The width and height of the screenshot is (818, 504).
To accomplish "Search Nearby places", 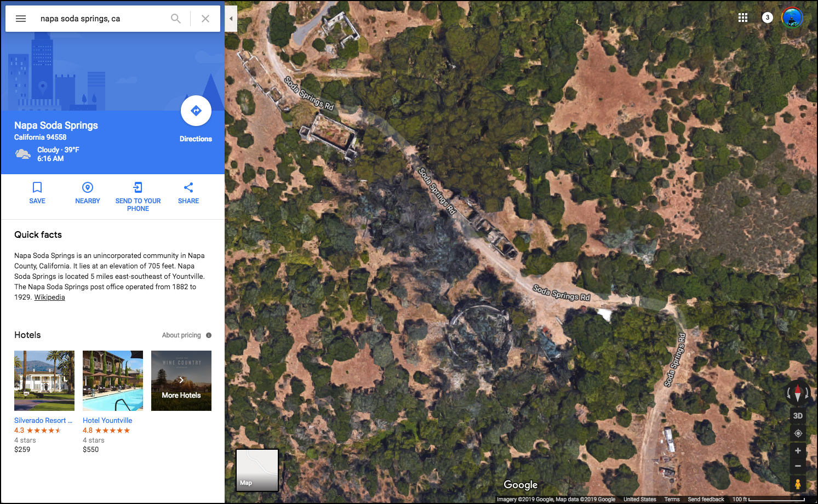I will pyautogui.click(x=88, y=193).
